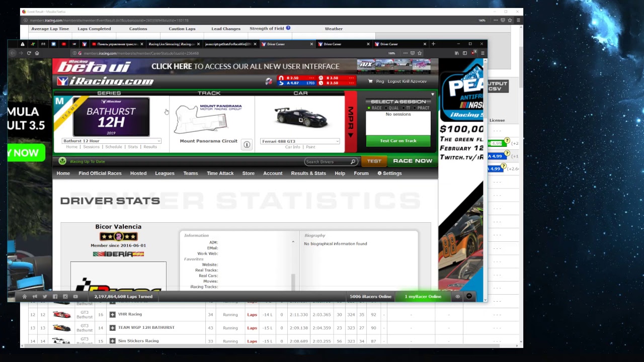This screenshot has width=644, height=362.
Task: Click the browser home icon in the front window
Action: click(x=37, y=53)
